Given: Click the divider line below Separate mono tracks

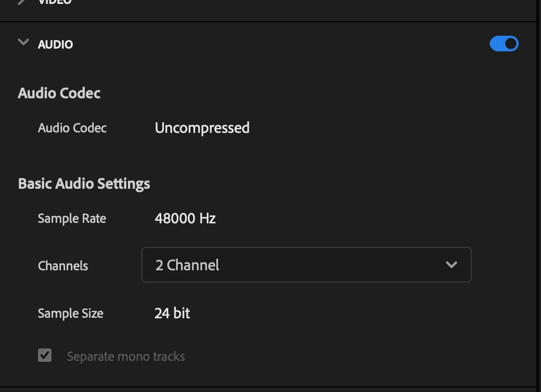Looking at the screenshot, I should point(268,386).
